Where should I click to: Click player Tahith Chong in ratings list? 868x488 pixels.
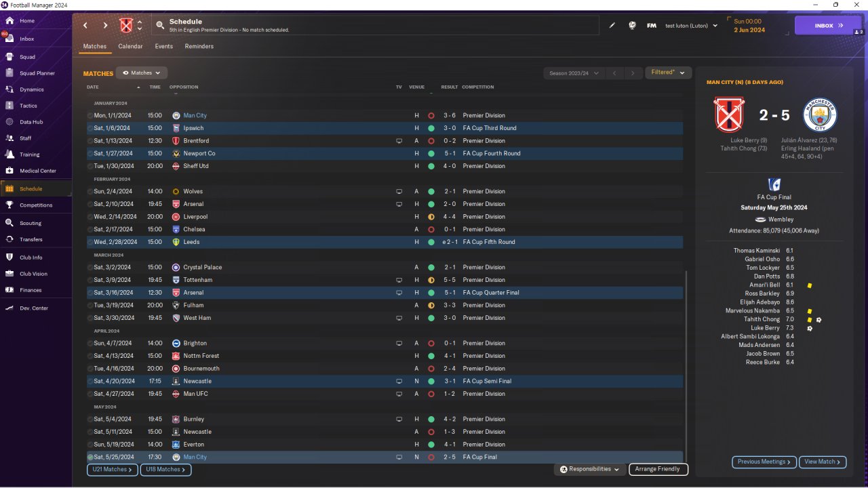762,319
